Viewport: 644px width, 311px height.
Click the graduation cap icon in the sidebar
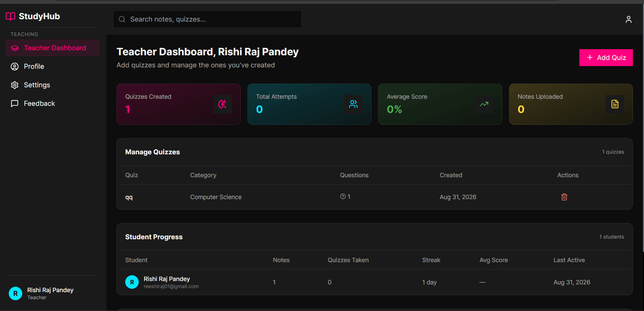[x=14, y=48]
